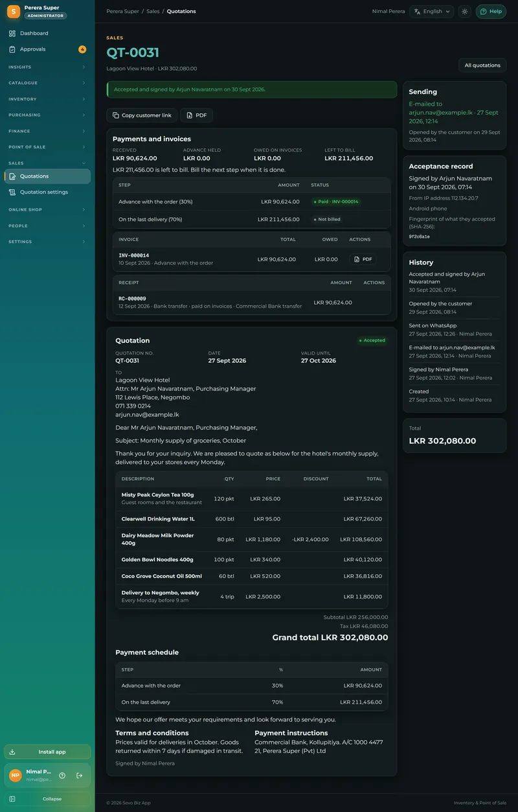Click Signed by Nimal Perera history entry
This screenshot has width=518, height=812.
pos(455,373)
